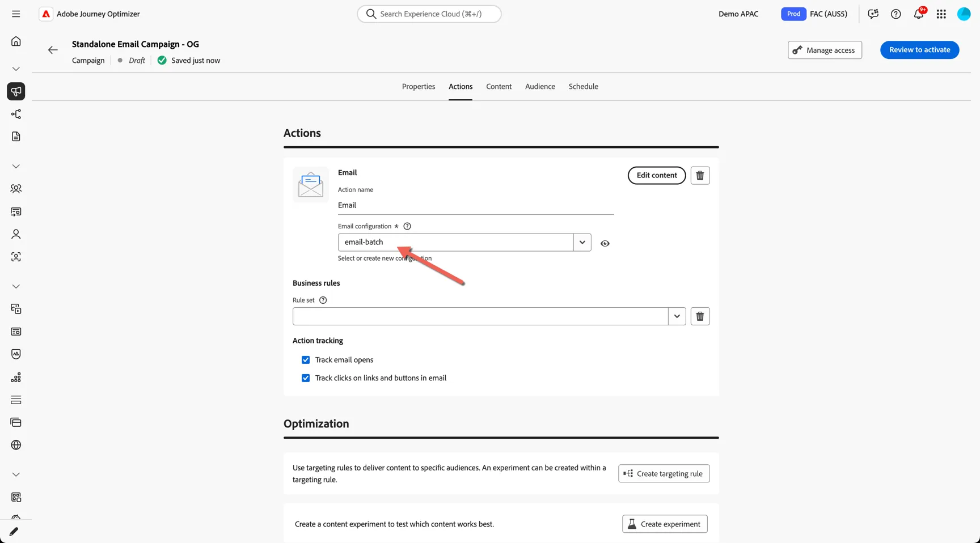
Task: Click Create experiment button
Action: (x=665, y=524)
